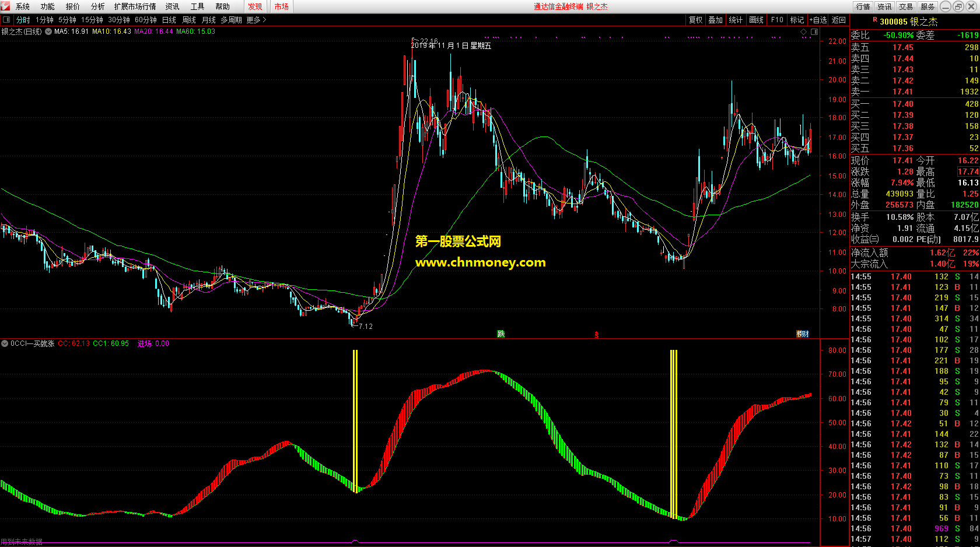Screen dimensions: 980x547
Task: Open the F10 company info
Action: pyautogui.click(x=777, y=20)
